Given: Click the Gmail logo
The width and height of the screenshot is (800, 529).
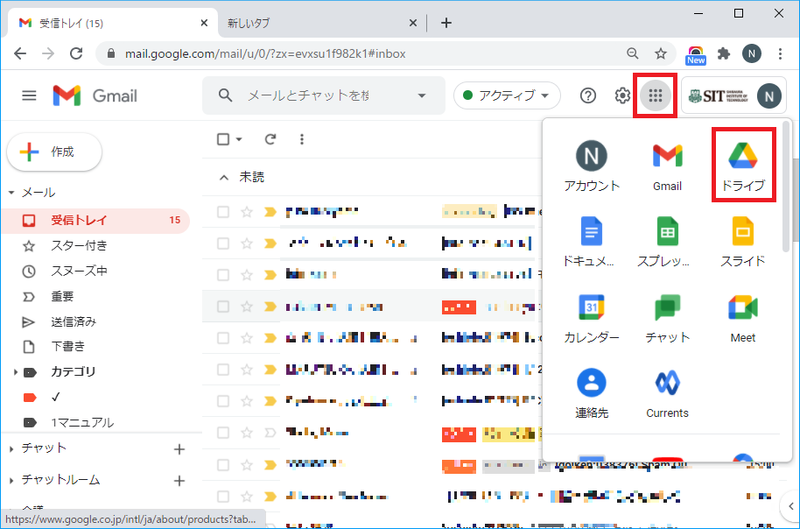Looking at the screenshot, I should click(95, 95).
